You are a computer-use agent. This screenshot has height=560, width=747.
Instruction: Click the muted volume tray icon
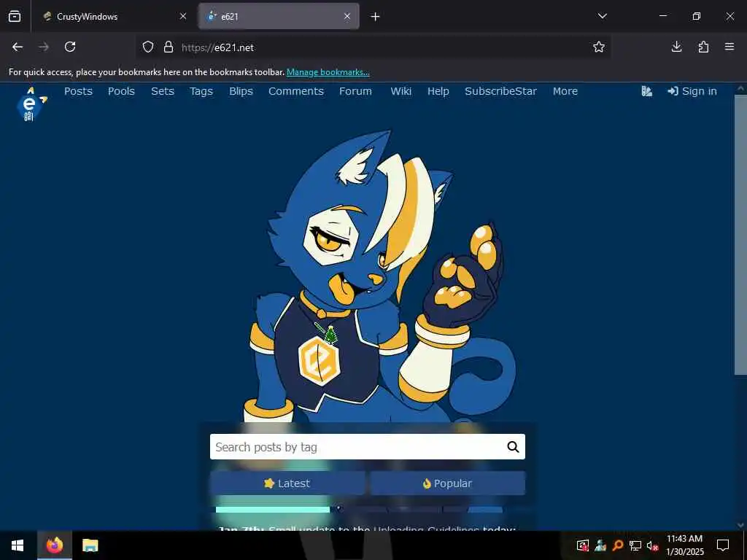652,545
